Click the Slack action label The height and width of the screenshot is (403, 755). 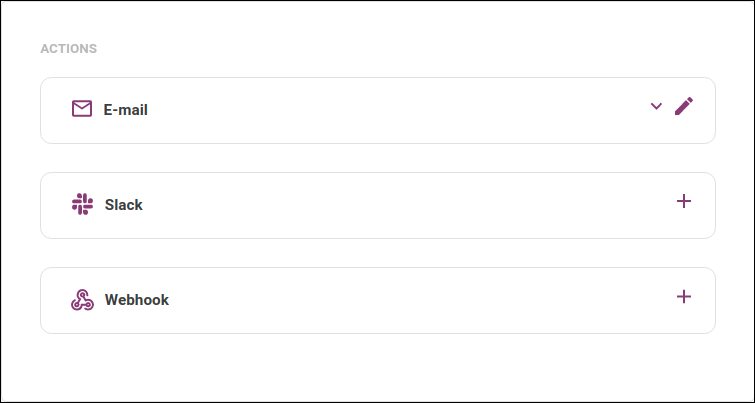124,205
